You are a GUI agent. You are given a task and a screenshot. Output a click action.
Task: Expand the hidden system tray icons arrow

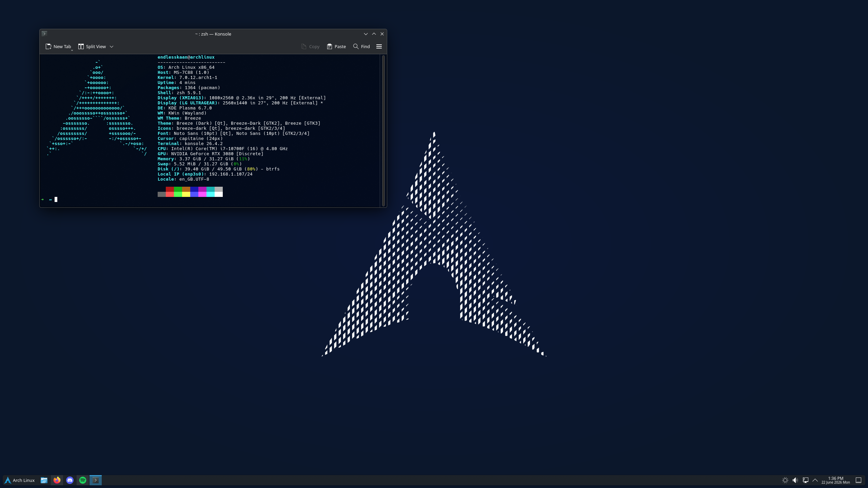815,480
